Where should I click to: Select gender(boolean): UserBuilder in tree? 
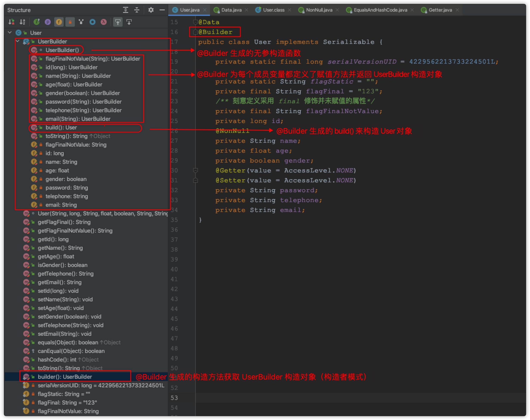83,93
